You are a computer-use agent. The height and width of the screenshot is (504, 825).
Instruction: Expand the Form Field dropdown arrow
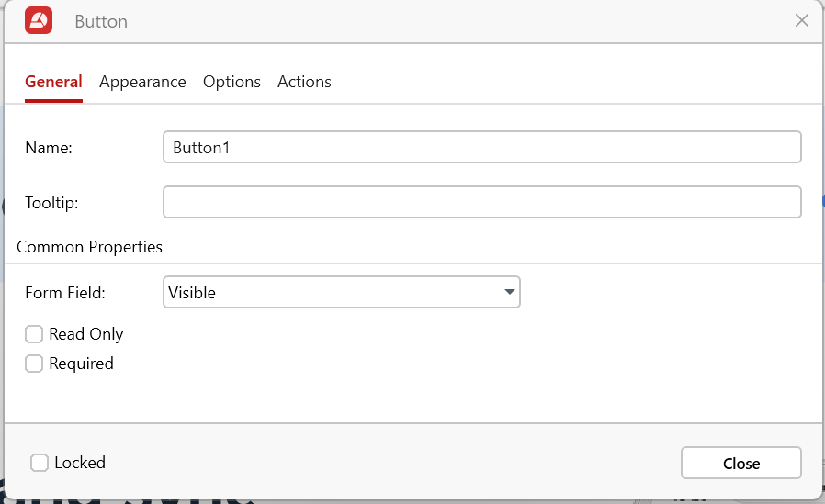point(509,293)
